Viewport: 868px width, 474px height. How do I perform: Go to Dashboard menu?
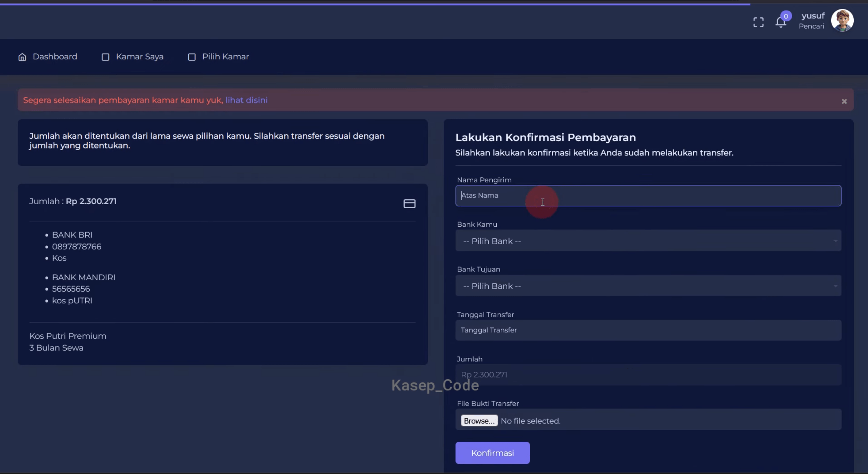click(x=55, y=57)
